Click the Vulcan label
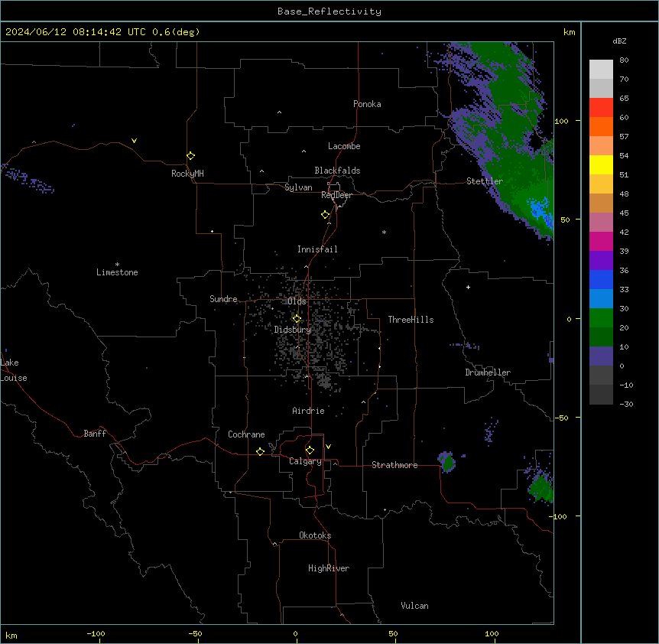The width and height of the screenshot is (659, 644). [415, 606]
